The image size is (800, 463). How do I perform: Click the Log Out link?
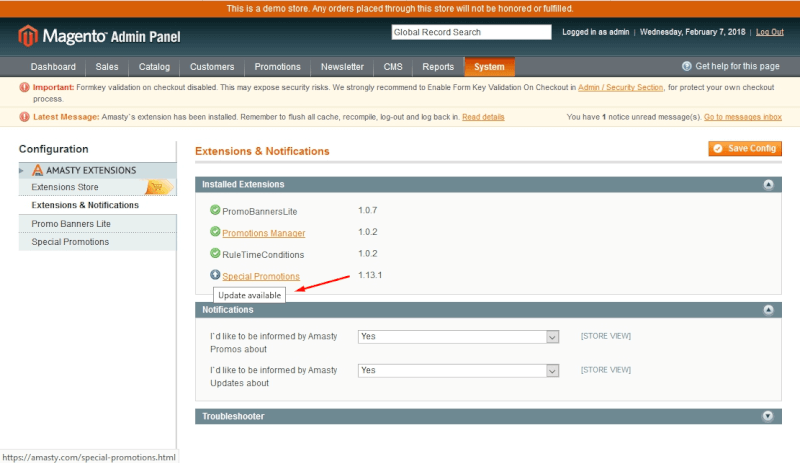[769, 32]
